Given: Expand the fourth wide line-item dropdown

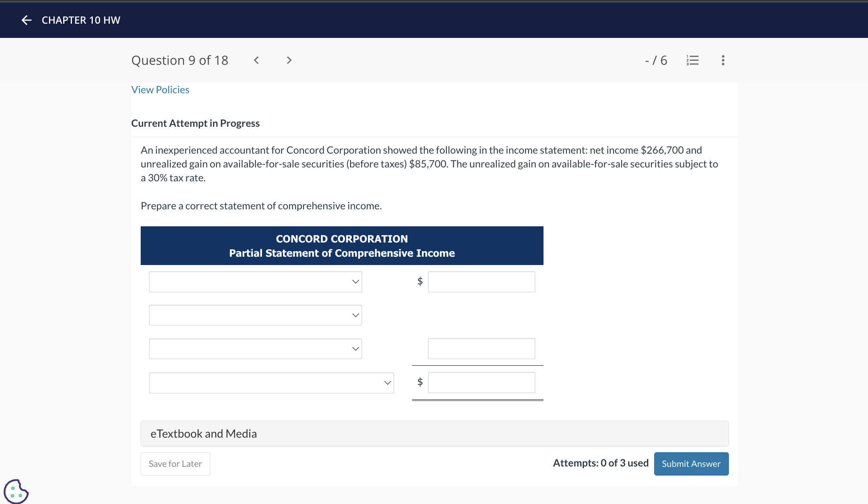Looking at the screenshot, I should 271,383.
